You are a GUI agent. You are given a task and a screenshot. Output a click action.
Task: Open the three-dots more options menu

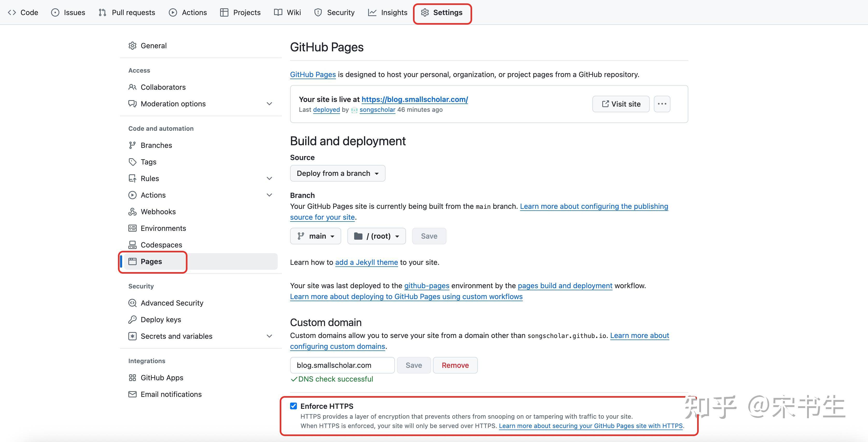tap(662, 104)
